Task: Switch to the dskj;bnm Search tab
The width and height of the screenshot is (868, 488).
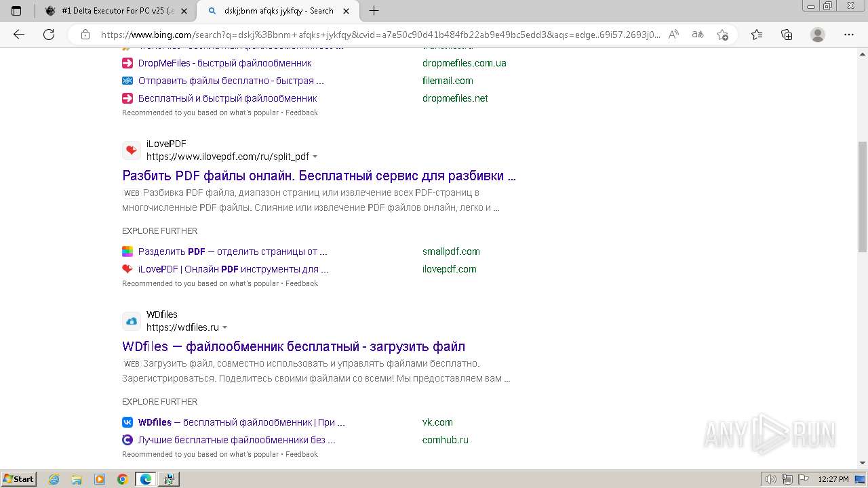Action: click(x=278, y=11)
